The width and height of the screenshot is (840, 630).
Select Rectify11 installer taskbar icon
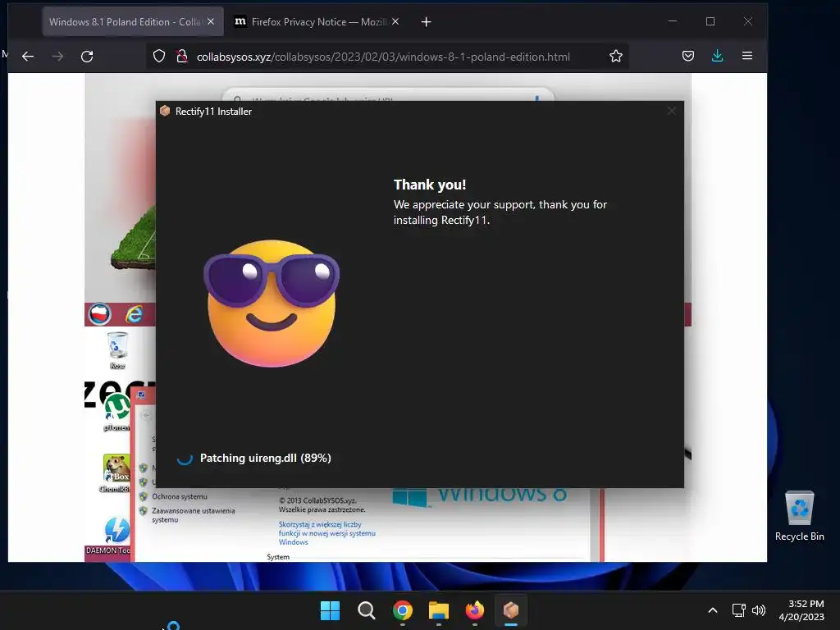point(511,610)
